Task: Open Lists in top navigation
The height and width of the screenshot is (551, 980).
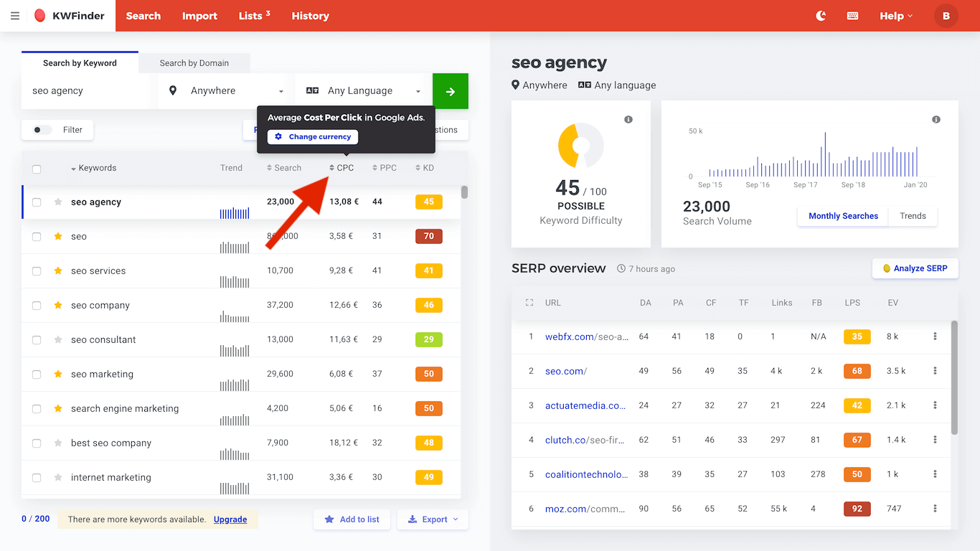Action: tap(255, 16)
